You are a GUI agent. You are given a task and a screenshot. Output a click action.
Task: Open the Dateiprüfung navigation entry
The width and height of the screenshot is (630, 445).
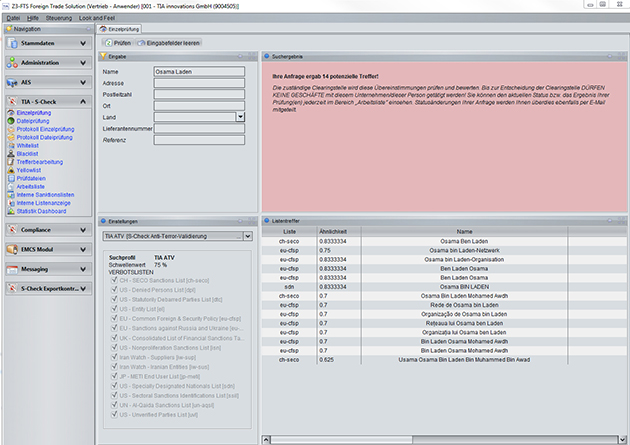pos(33,121)
